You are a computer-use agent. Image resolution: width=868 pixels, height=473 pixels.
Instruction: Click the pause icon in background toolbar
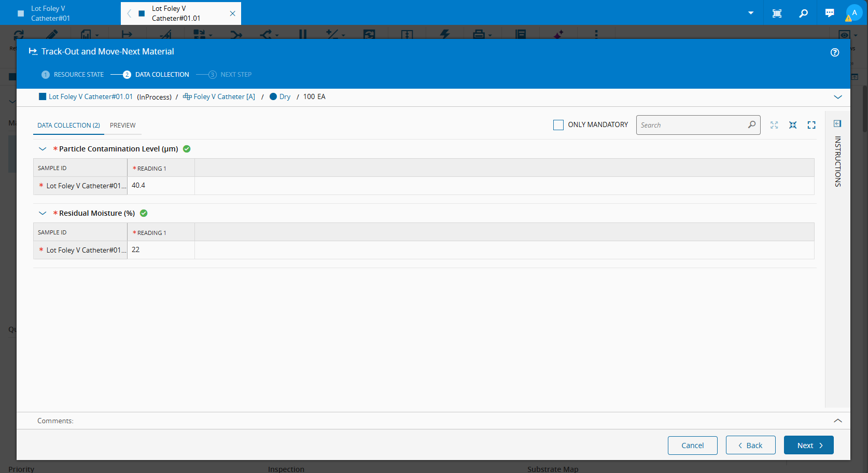[303, 34]
